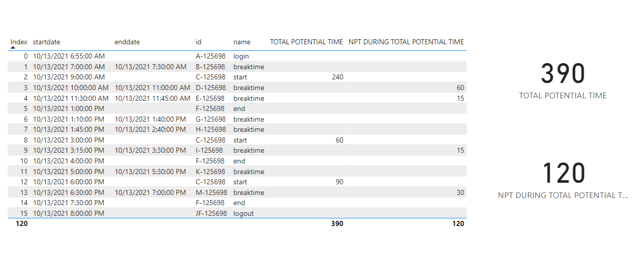The width and height of the screenshot is (644, 253).
Task: Select the id cell D-125698
Action: 211,88
